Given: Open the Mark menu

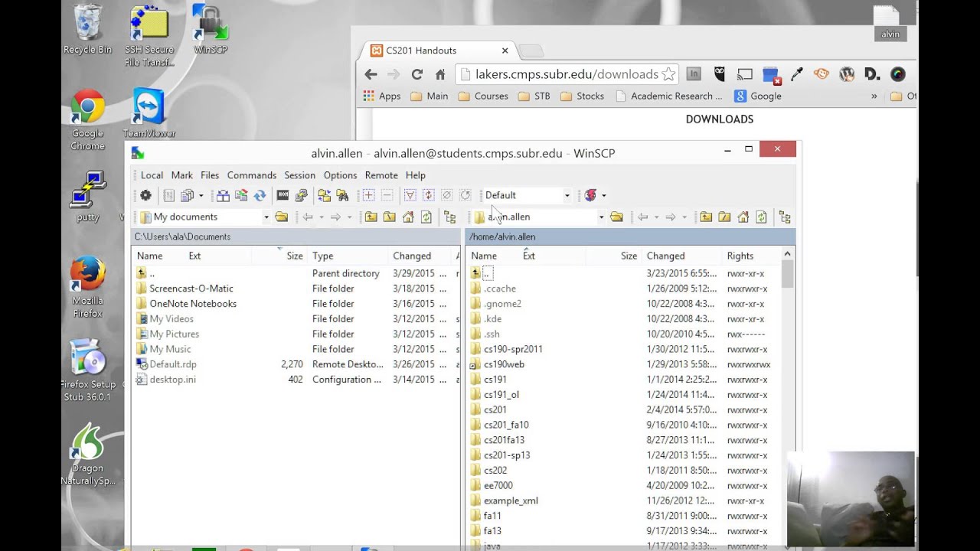Looking at the screenshot, I should [181, 175].
